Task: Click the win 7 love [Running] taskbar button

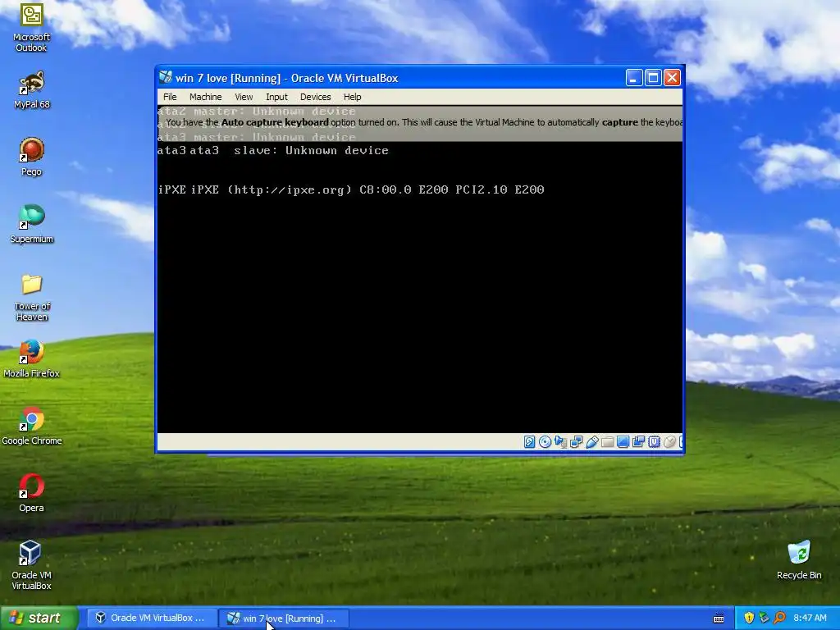Action: coord(284,619)
